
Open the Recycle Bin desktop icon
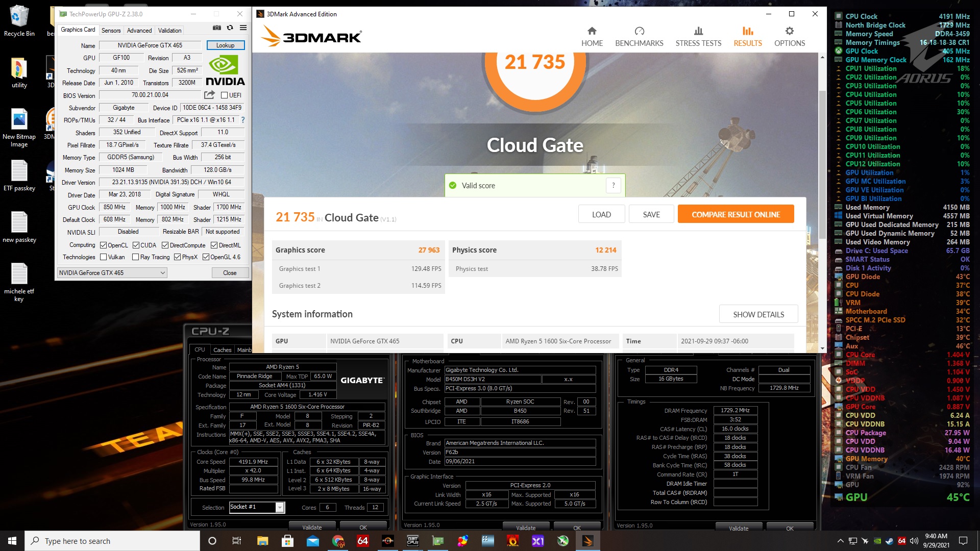pyautogui.click(x=19, y=21)
